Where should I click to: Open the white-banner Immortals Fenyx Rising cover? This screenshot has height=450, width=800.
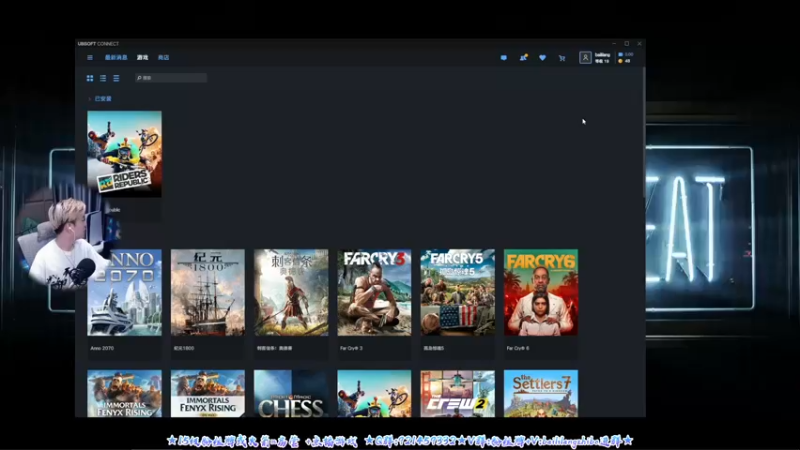tap(208, 393)
